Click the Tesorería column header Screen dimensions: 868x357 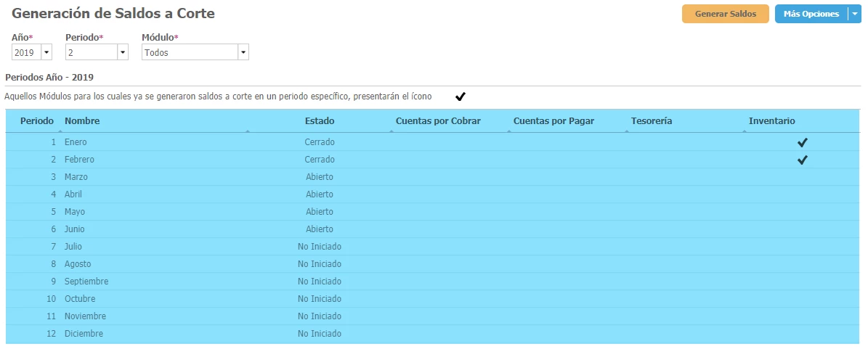click(x=652, y=121)
